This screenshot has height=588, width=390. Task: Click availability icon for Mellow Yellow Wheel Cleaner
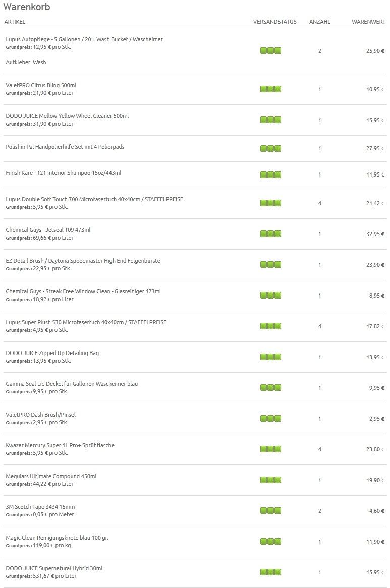pyautogui.click(x=270, y=120)
